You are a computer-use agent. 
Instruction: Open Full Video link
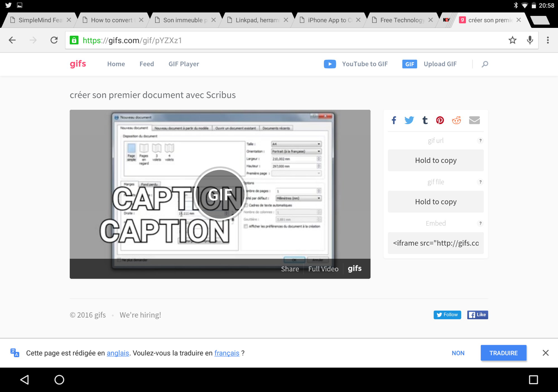click(323, 269)
